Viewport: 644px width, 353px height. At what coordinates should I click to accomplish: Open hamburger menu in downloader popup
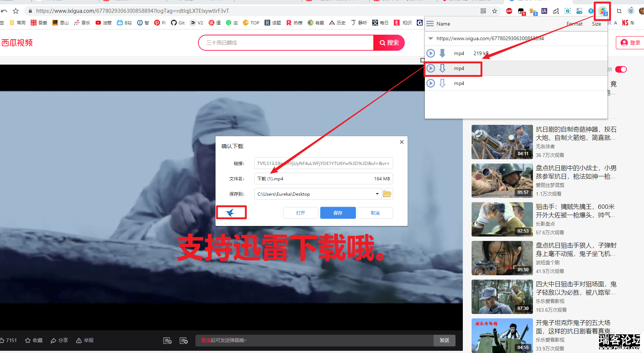pos(430,24)
